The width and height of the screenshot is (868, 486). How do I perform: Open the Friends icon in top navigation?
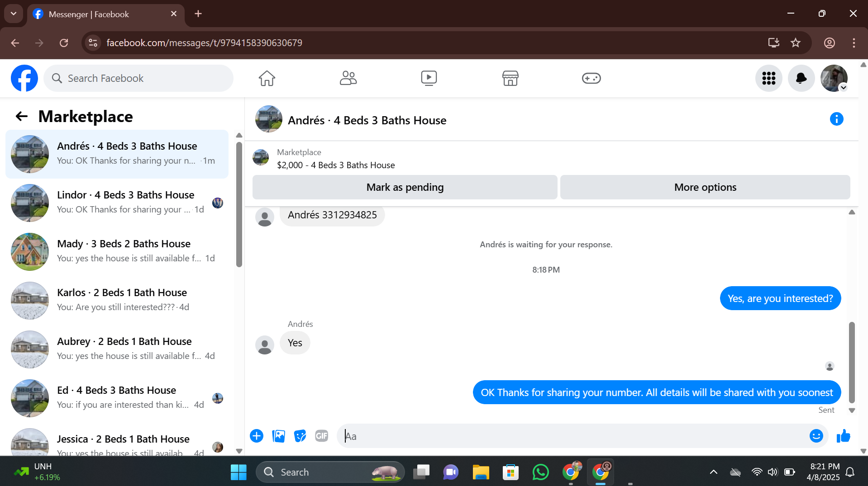[348, 78]
